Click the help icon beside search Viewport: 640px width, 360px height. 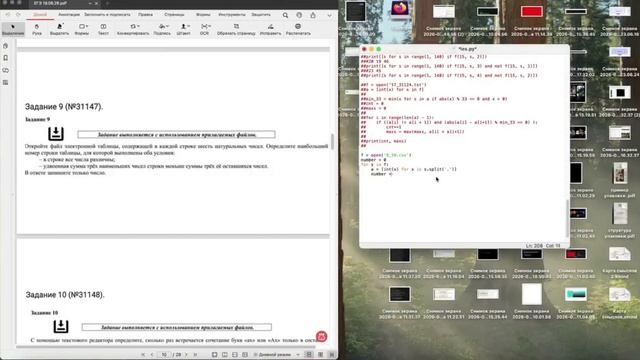[x=299, y=15]
